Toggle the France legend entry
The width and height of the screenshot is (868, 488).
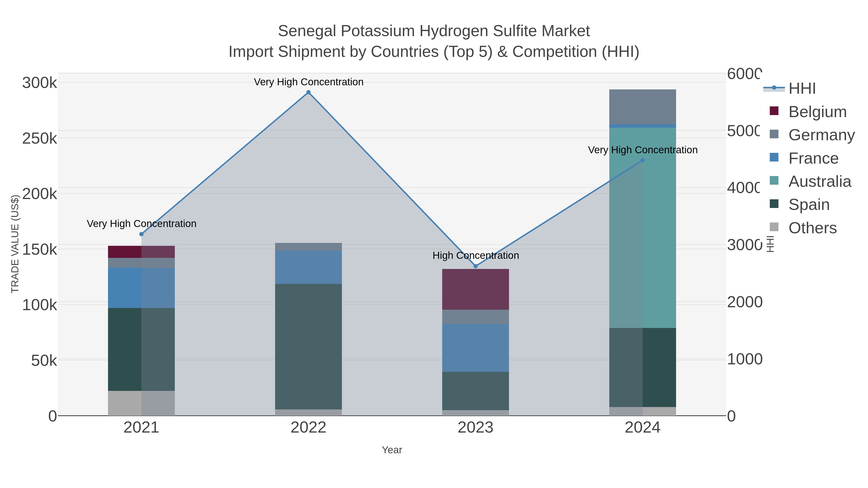click(804, 158)
